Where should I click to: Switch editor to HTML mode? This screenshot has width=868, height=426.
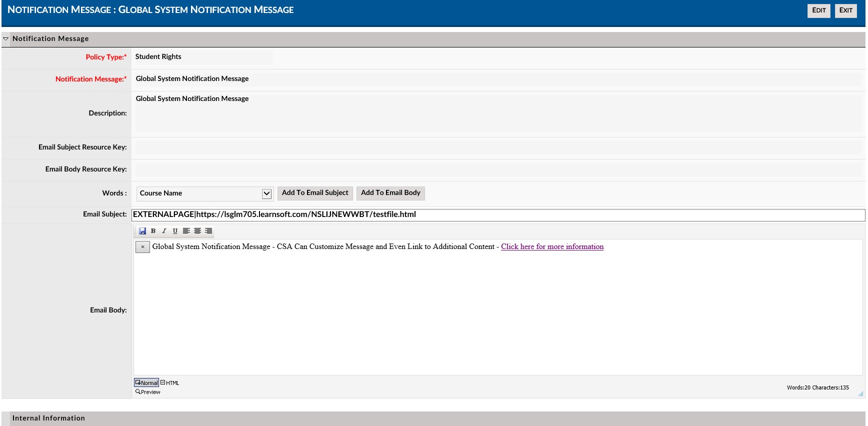click(x=170, y=383)
